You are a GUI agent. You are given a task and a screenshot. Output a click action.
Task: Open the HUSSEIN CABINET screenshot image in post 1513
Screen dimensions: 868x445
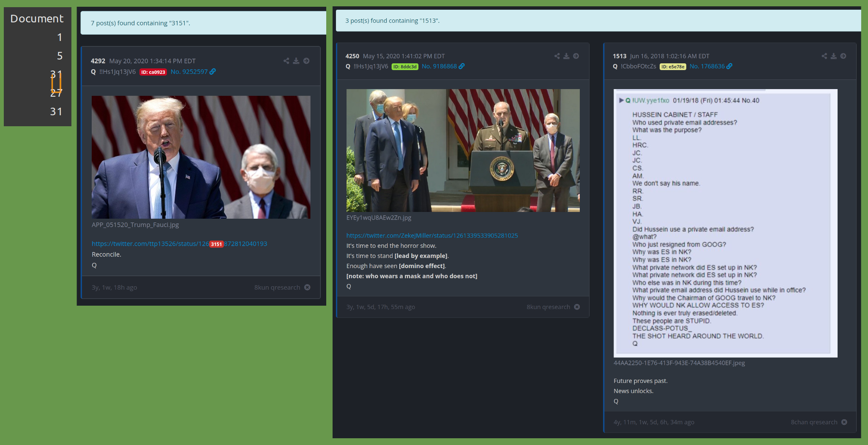click(726, 223)
